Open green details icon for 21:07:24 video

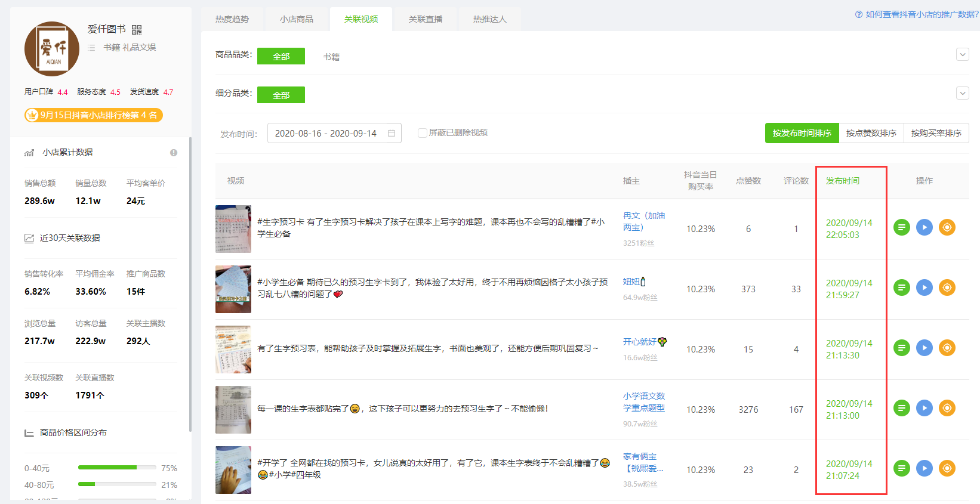(902, 468)
